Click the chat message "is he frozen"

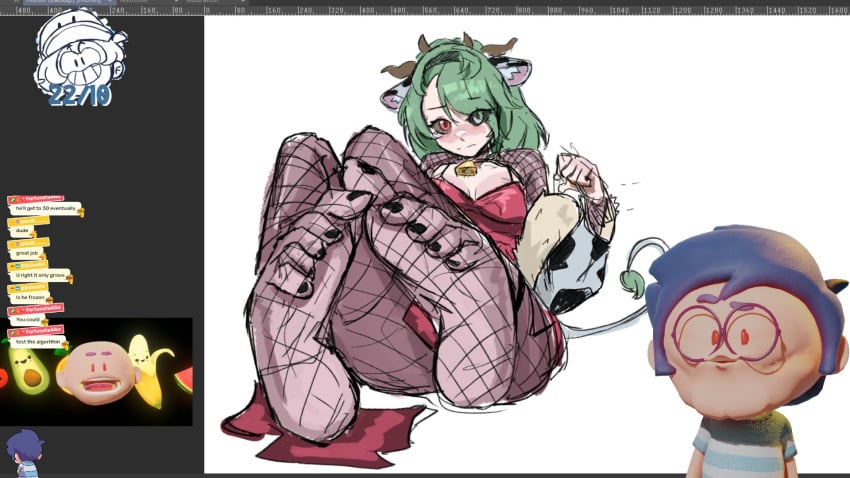click(30, 298)
